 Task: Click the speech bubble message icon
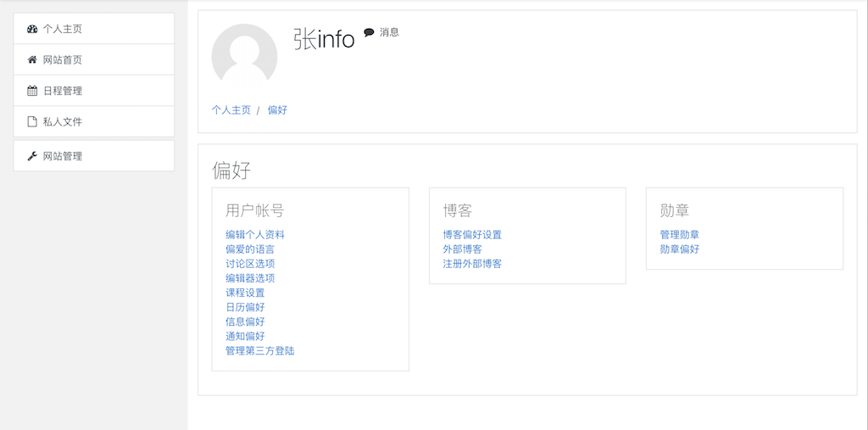point(369,33)
